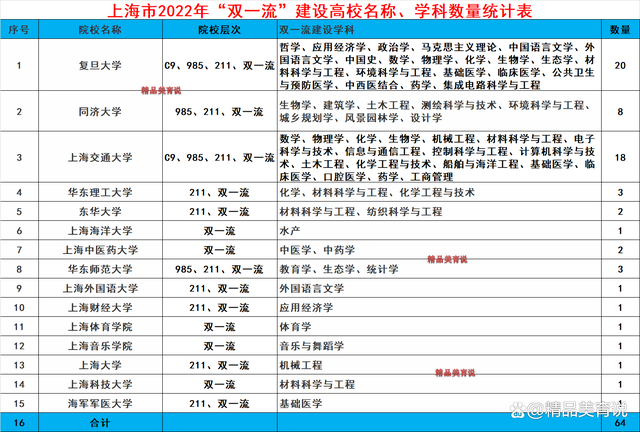640x432 pixels.
Task: Click the 上海音乐学院 cell
Action: tap(100, 346)
